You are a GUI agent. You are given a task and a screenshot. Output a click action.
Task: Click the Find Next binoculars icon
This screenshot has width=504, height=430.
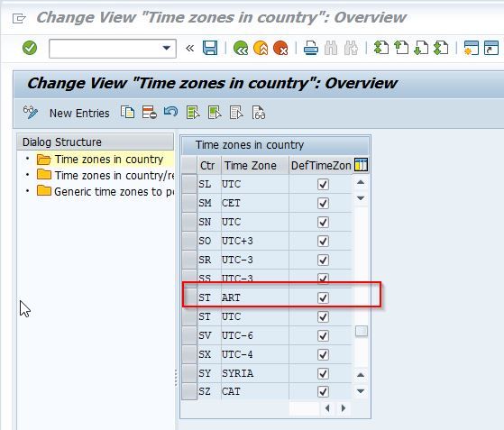click(x=351, y=48)
